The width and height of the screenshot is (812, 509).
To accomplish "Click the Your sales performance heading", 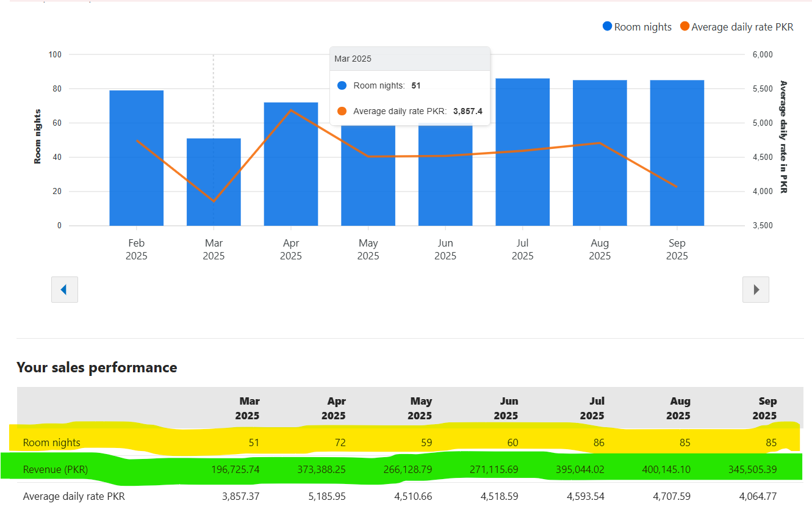I will click(x=96, y=367).
